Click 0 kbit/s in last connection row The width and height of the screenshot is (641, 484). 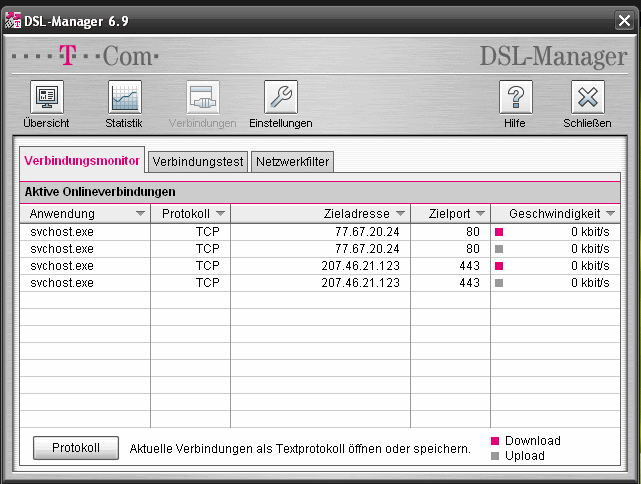click(x=590, y=282)
